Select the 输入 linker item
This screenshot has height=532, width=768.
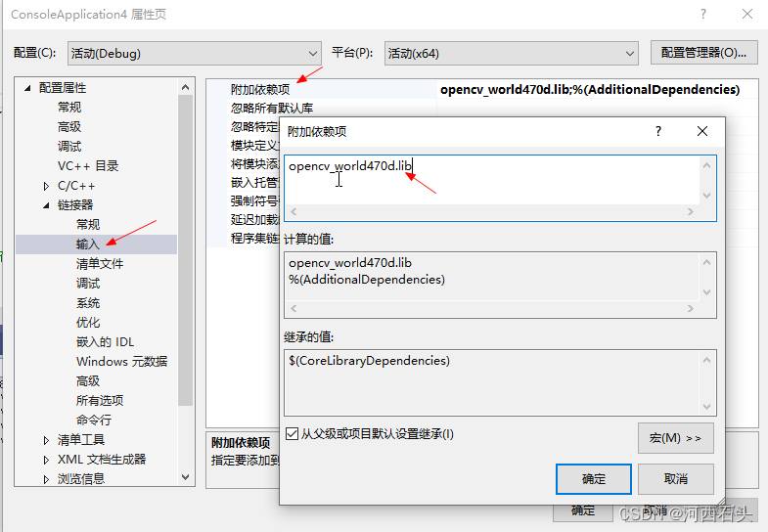click(88, 244)
